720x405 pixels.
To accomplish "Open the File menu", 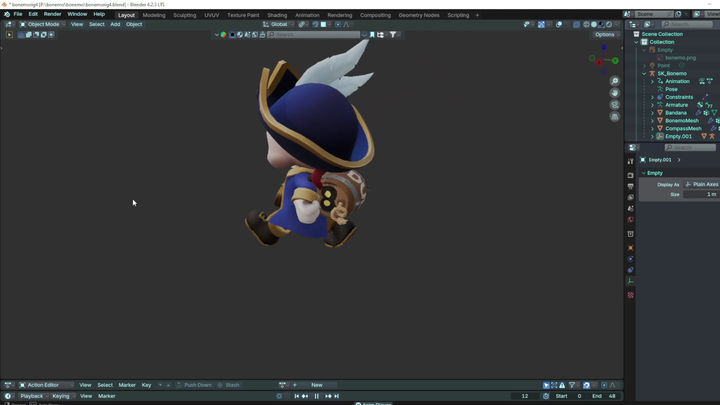I will tap(18, 14).
